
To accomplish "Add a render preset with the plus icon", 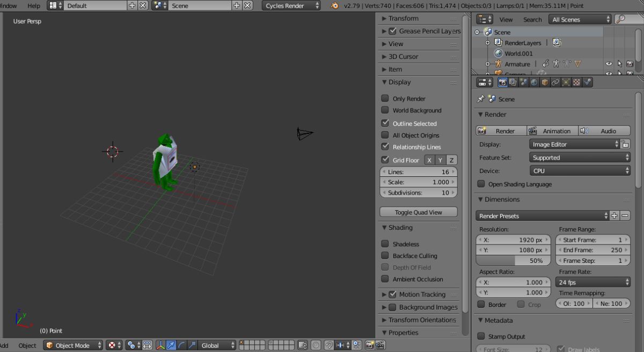I will pos(614,215).
